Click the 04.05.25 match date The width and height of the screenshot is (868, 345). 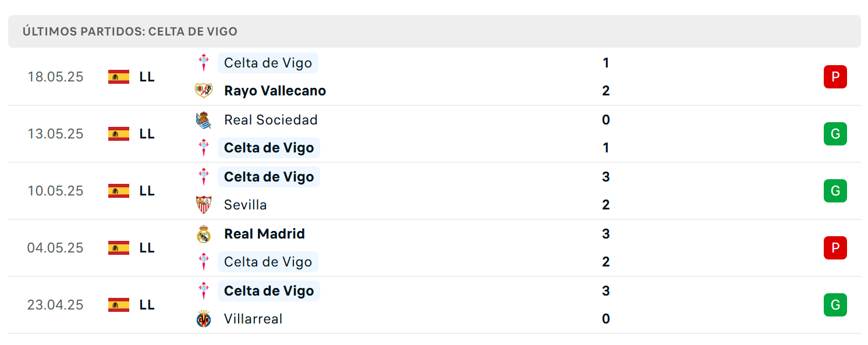coord(55,248)
